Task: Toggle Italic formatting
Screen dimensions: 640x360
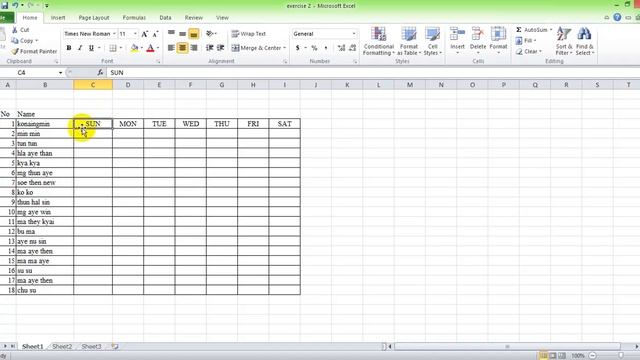Action: 80,48
